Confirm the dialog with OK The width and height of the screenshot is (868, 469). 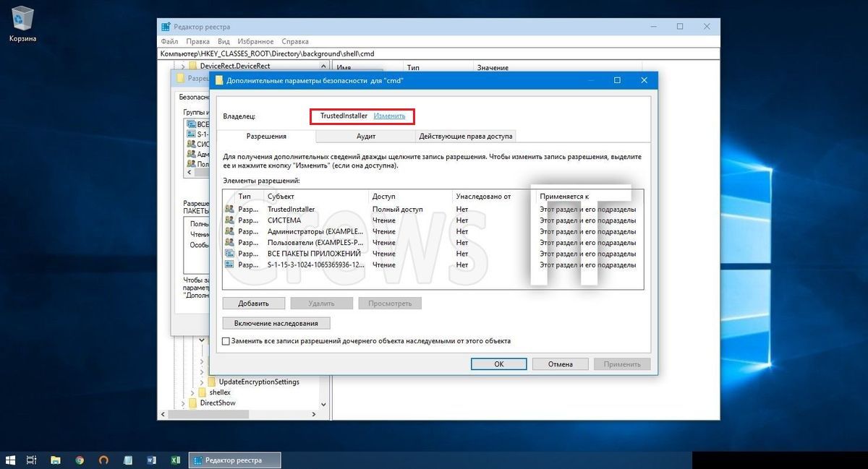pos(499,364)
